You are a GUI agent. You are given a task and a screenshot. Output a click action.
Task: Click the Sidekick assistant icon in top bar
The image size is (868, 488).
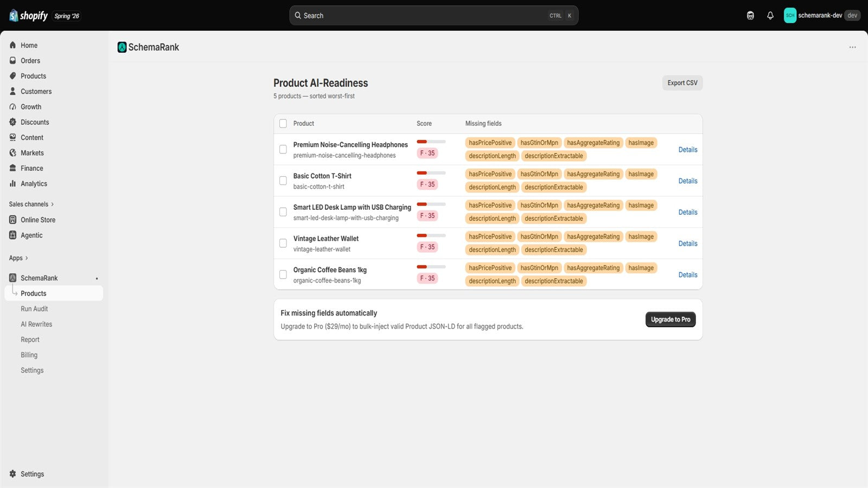(750, 16)
